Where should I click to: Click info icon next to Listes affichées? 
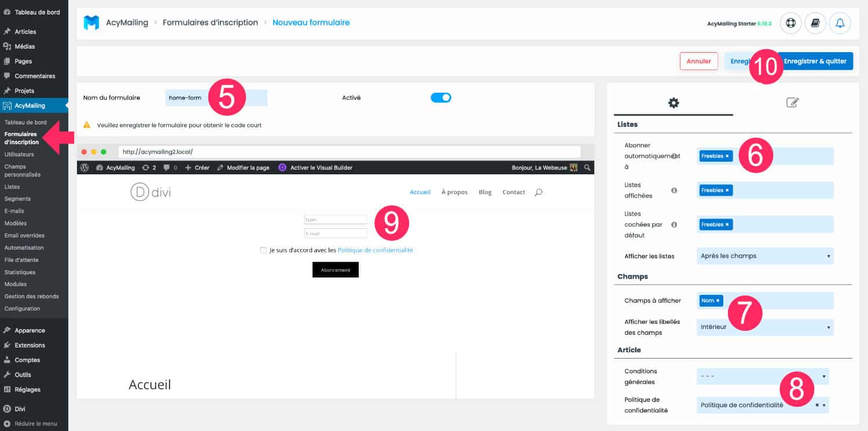point(674,190)
